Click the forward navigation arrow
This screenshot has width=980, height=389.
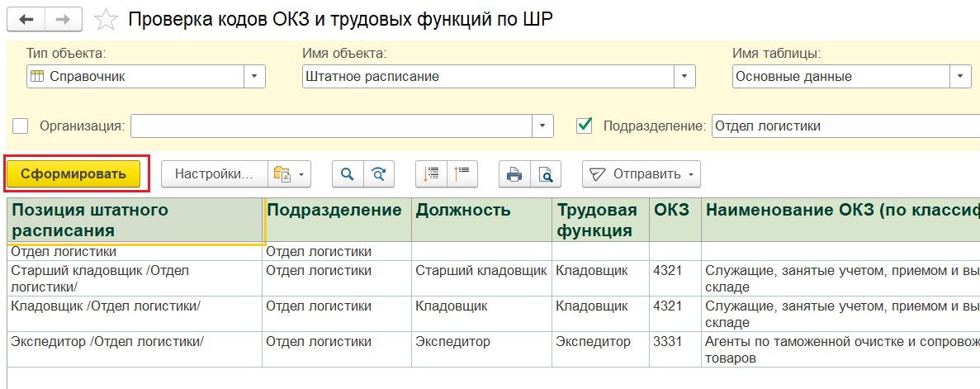click(63, 19)
